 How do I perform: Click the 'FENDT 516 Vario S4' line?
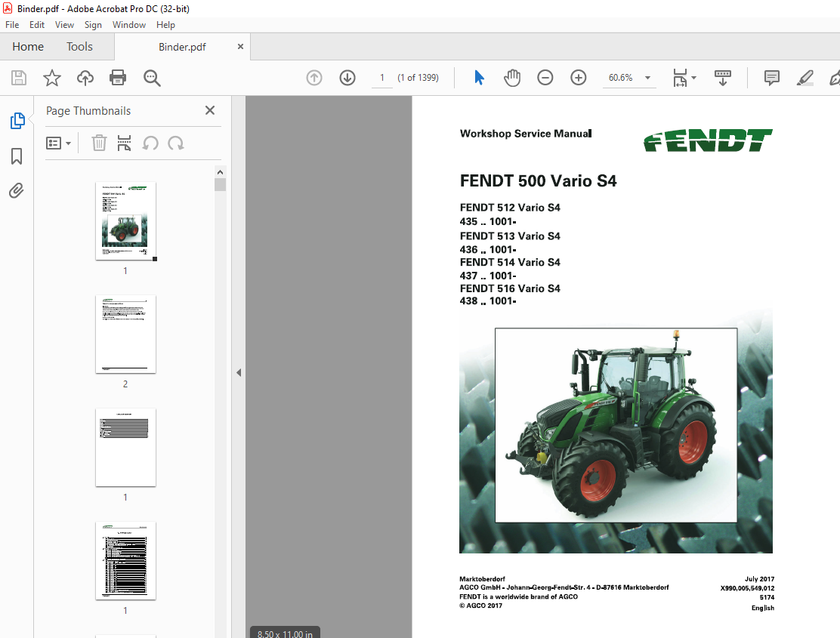pyautogui.click(x=510, y=288)
